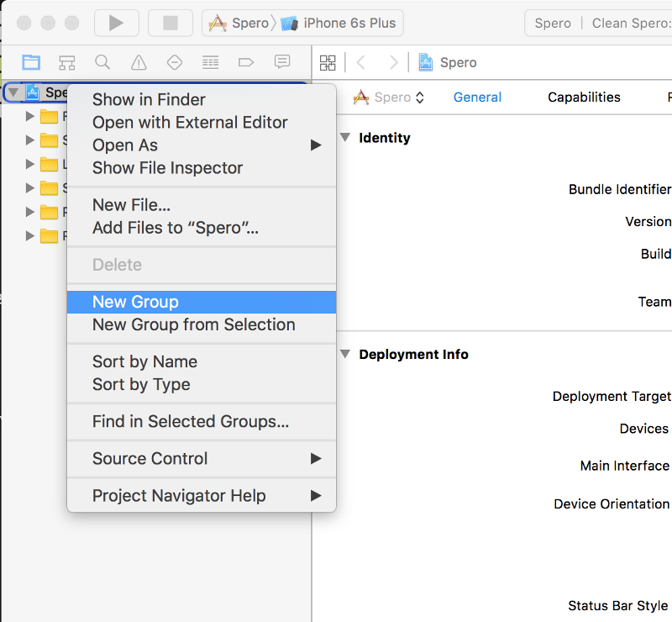Click the Deployment Target label
The image size is (672, 622).
coord(612,397)
